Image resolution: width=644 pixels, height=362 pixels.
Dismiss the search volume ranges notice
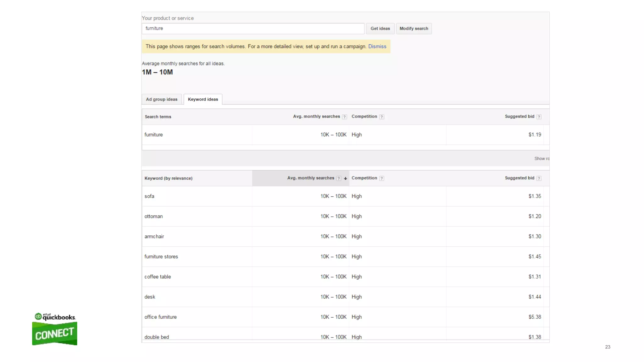tap(377, 47)
